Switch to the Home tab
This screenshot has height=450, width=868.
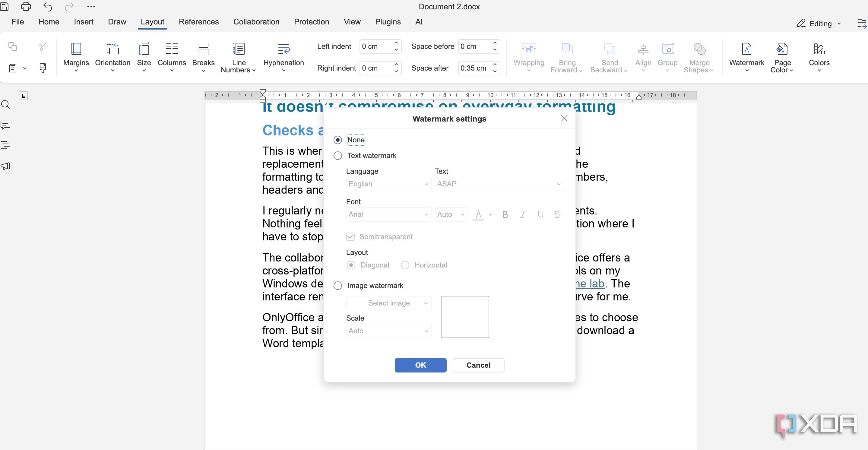[x=49, y=22]
